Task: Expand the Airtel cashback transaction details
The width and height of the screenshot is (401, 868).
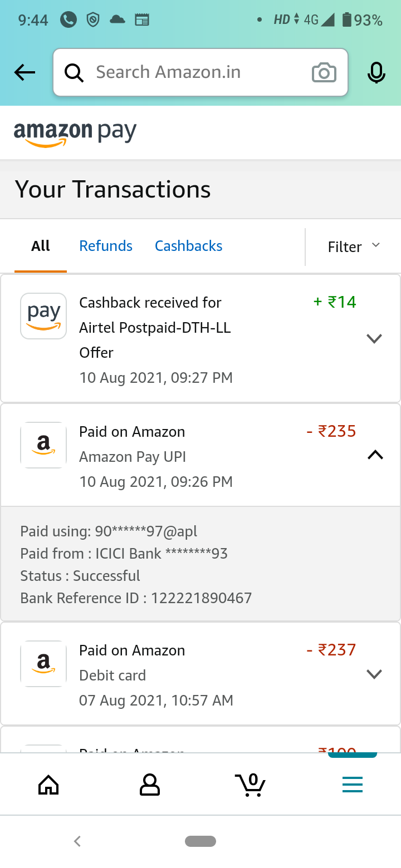Action: click(374, 338)
